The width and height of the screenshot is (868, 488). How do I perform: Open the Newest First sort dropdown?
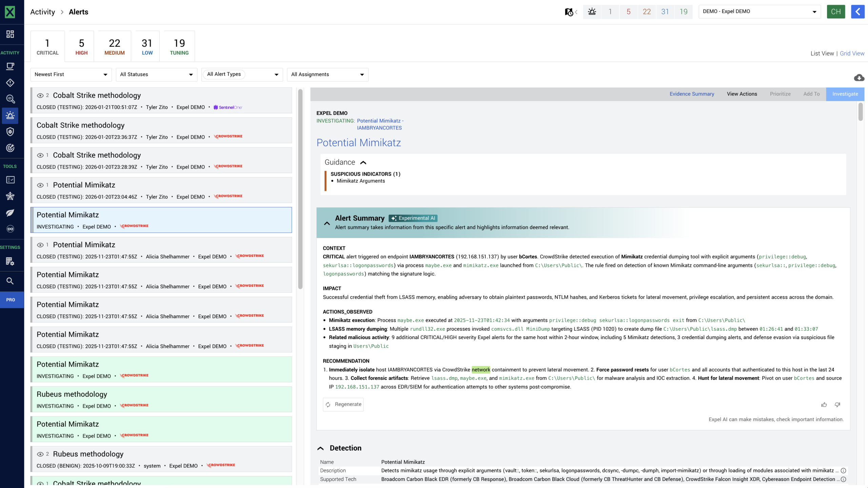click(71, 74)
